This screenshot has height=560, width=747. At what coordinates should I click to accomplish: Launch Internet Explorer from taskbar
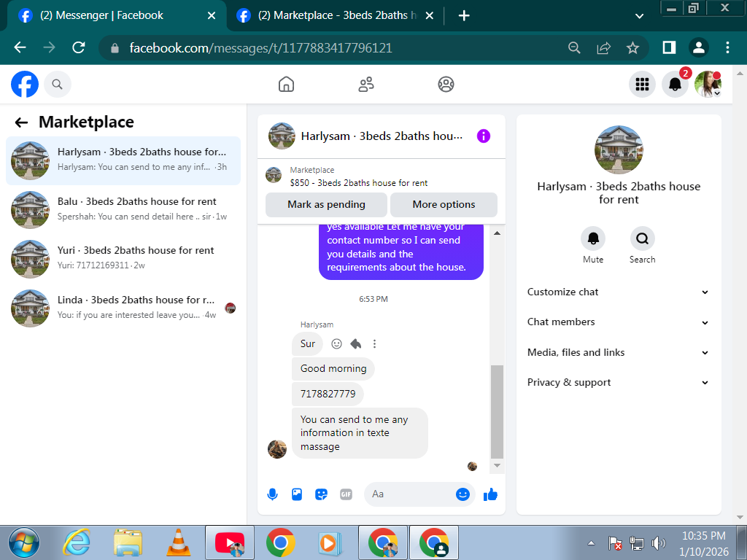[x=77, y=542]
